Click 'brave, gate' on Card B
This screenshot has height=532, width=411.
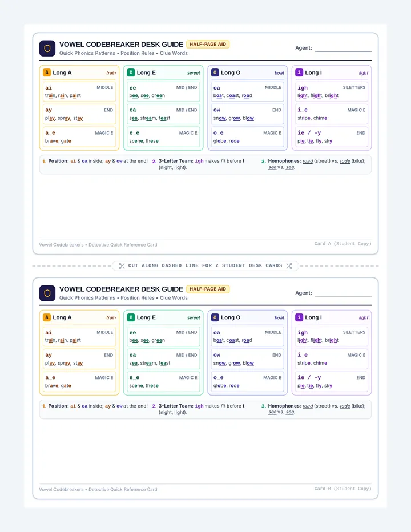(x=58, y=386)
